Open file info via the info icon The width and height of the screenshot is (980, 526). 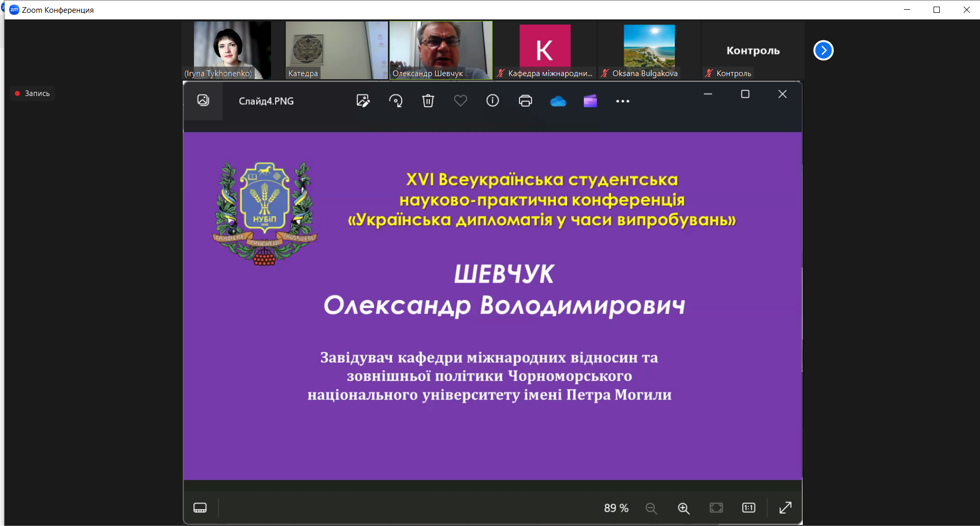coord(493,101)
